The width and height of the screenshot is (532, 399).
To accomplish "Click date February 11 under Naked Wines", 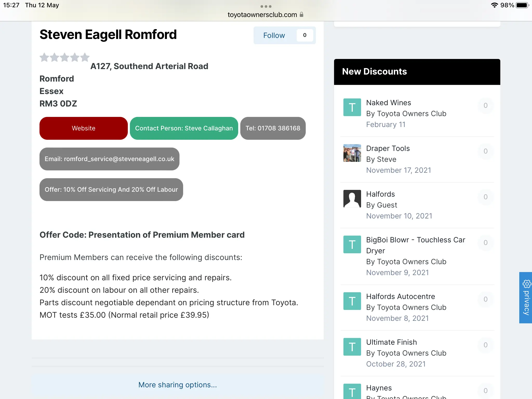I will 386,124.
